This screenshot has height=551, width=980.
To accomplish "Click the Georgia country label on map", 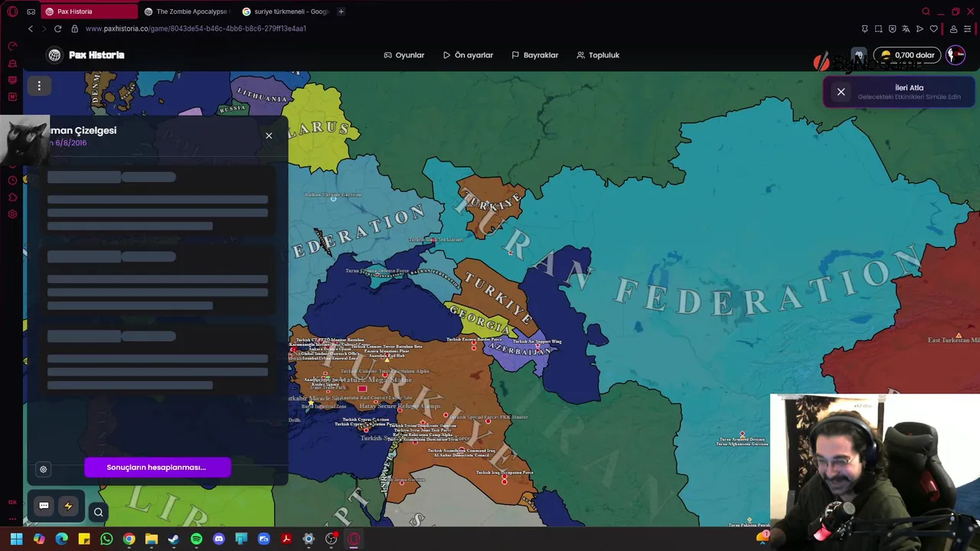I will click(480, 319).
